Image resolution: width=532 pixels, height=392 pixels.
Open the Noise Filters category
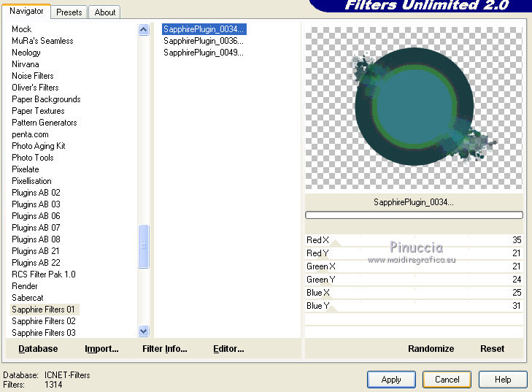(x=33, y=76)
